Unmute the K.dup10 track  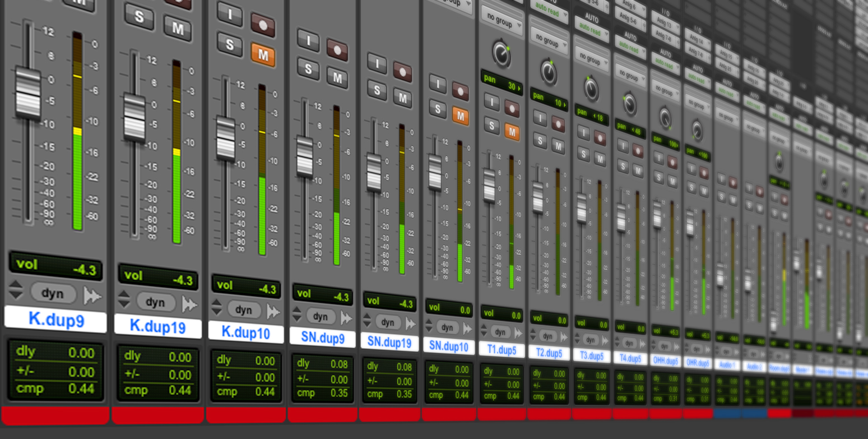[263, 54]
